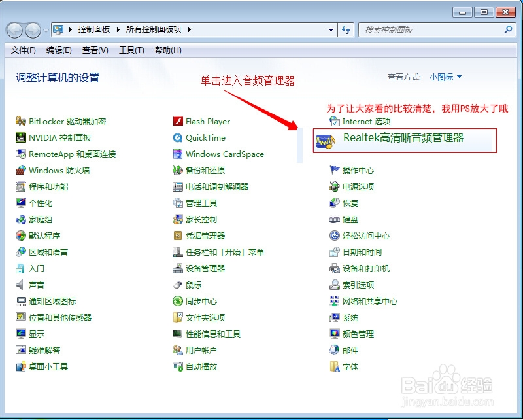Viewport: 523px width, 420px height.
Task: Open 颜色管理 link
Action: [x=358, y=334]
